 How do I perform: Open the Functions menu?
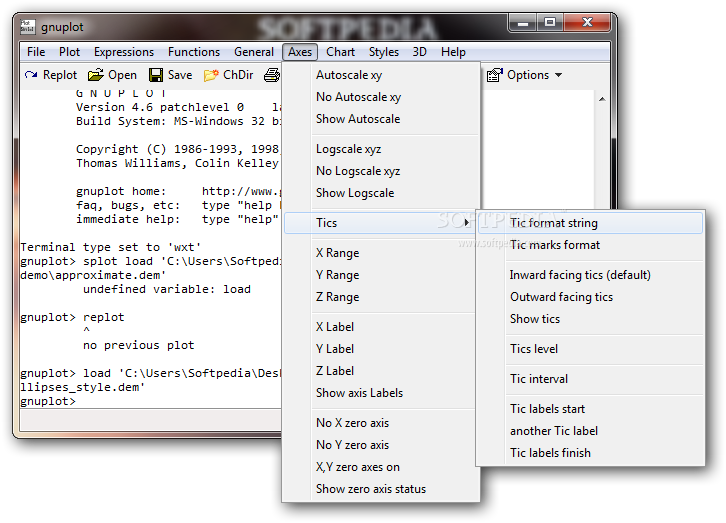(194, 52)
